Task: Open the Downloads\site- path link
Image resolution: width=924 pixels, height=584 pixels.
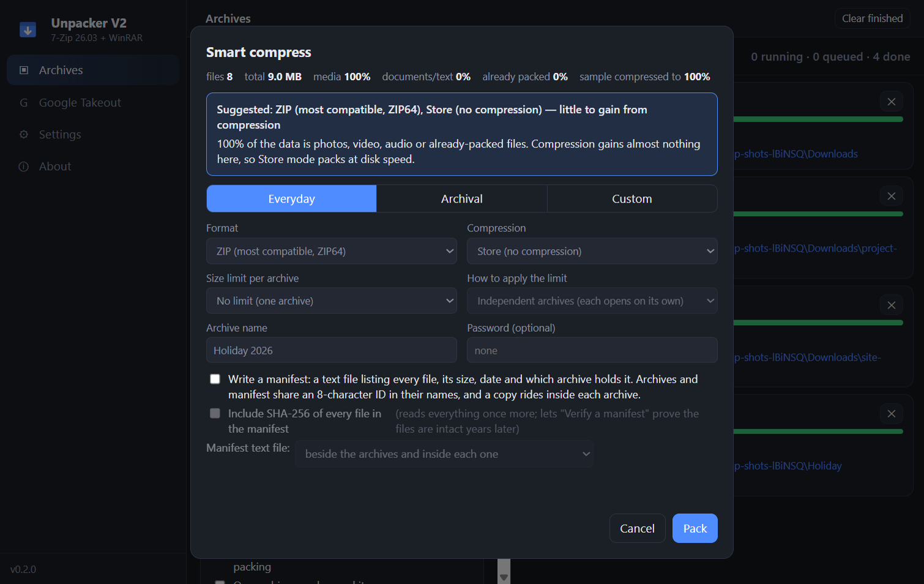Action: click(x=807, y=357)
